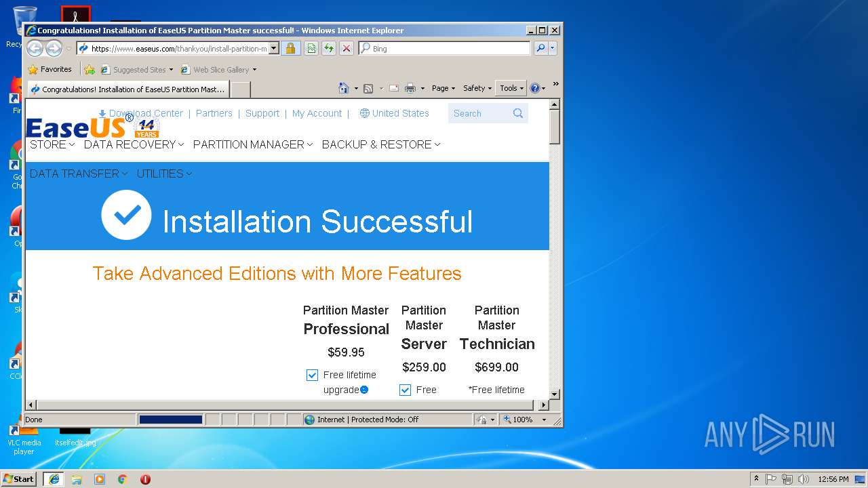The image size is (868, 488).
Task: Run Bing search with magnifier button
Action: click(x=540, y=48)
